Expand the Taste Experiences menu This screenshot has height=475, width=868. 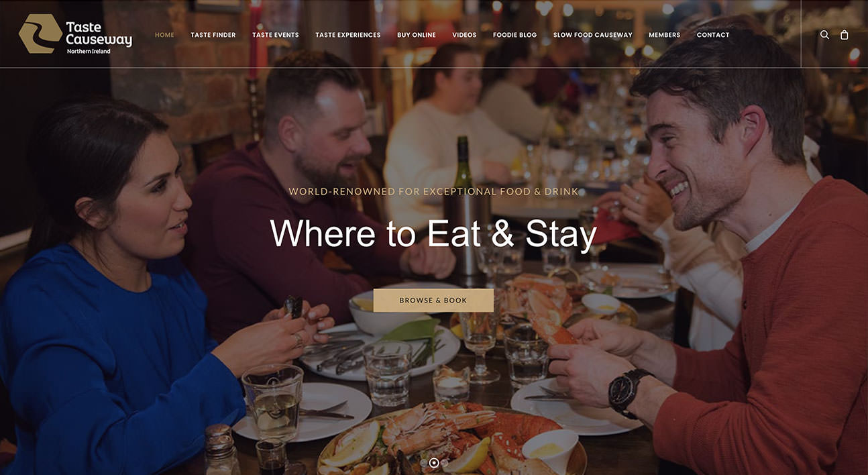click(348, 35)
